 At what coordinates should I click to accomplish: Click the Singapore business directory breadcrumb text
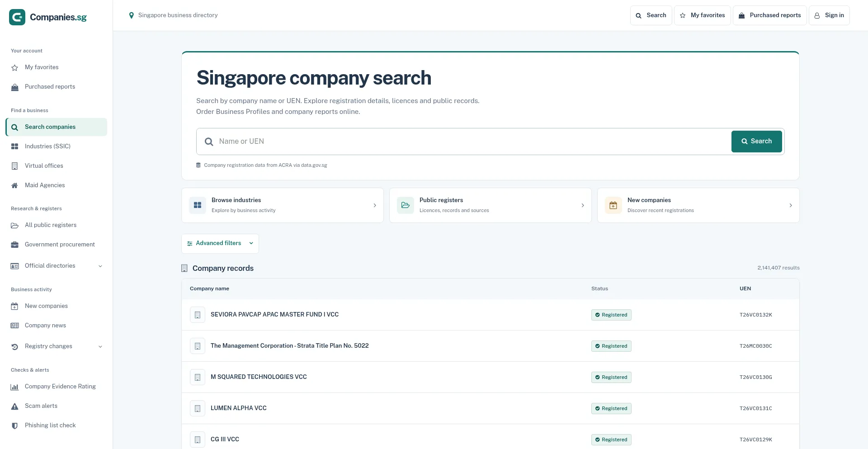click(x=178, y=15)
